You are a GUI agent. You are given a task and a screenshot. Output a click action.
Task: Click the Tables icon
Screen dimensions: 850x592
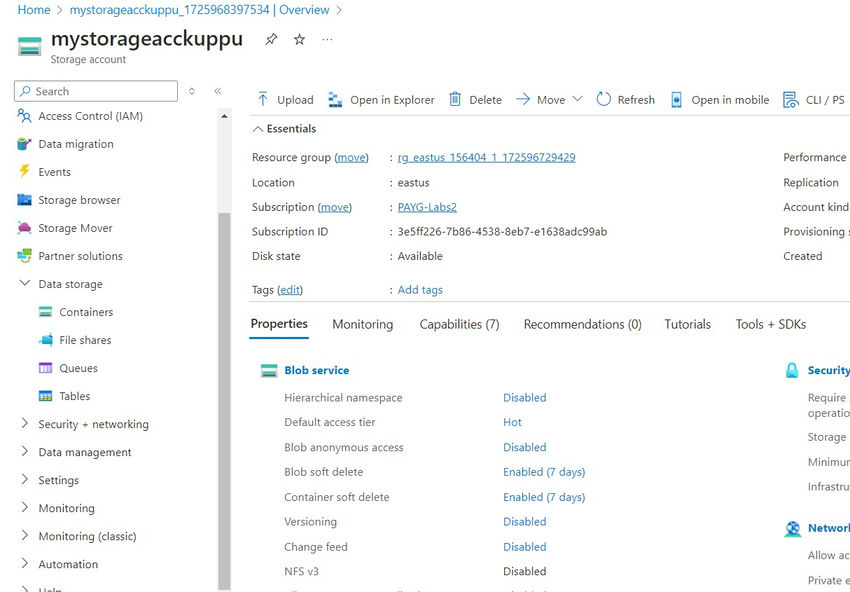pyautogui.click(x=46, y=396)
